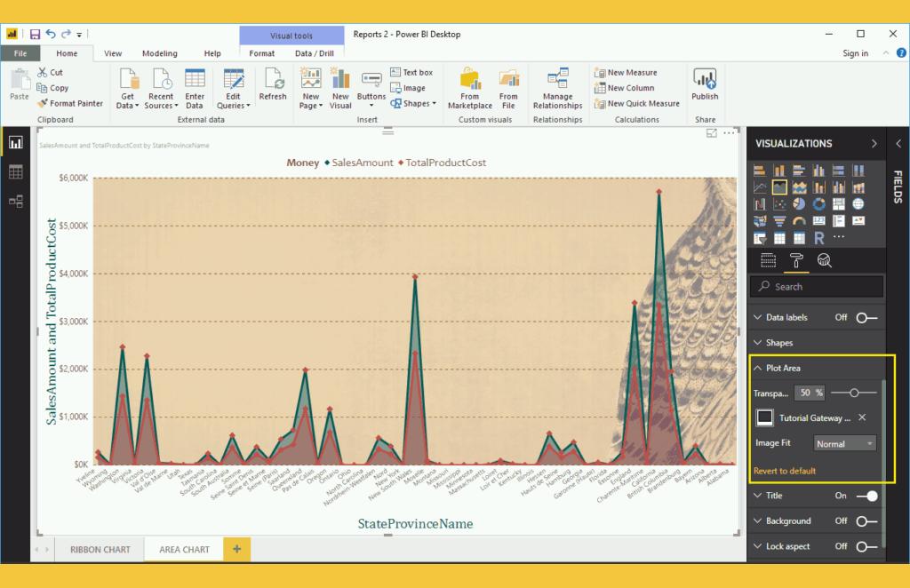Click the Focus mode icon on chart
Image resolution: width=910 pixels, height=588 pixels.
coord(712,133)
